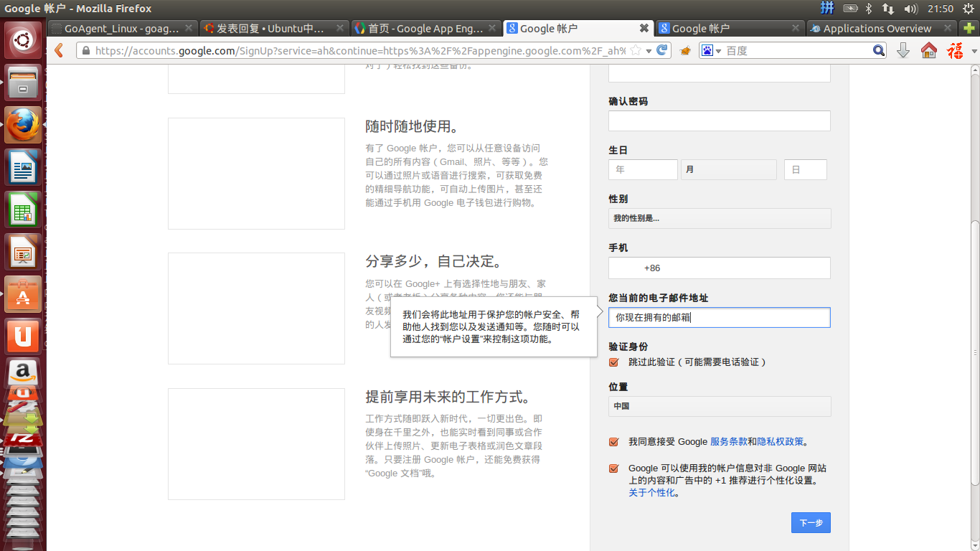Click the 随时随地使用 heading
The image size is (980, 551).
pos(412,126)
